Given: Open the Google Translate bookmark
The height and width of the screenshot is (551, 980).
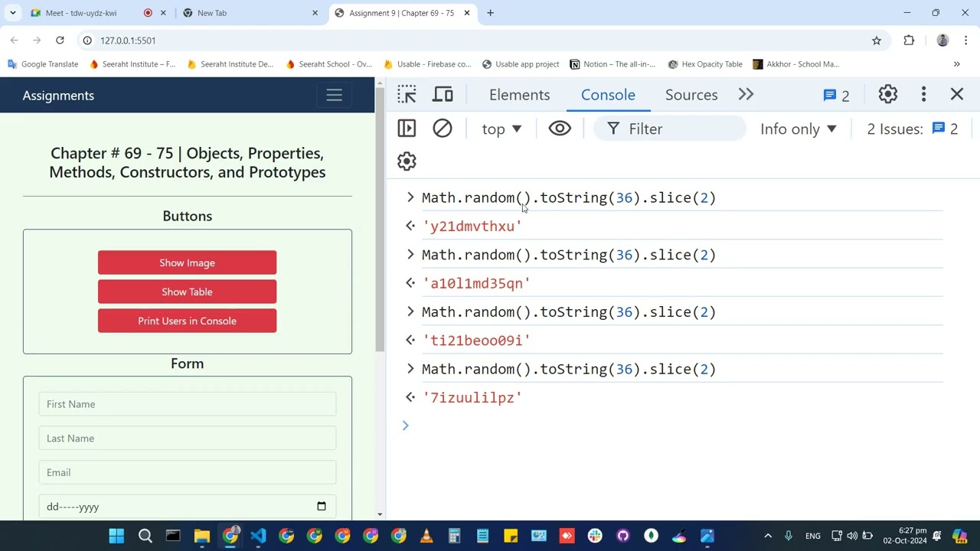Looking at the screenshot, I should pos(43,64).
